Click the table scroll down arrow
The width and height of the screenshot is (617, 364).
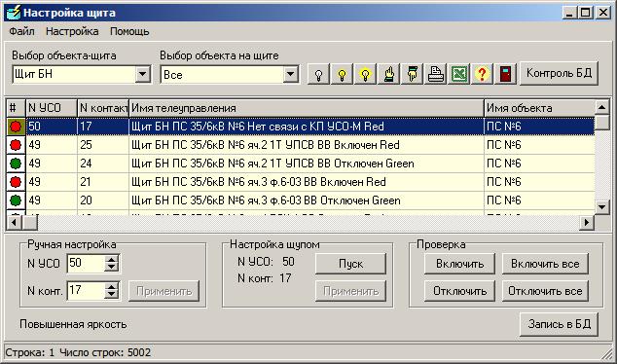(x=601, y=206)
